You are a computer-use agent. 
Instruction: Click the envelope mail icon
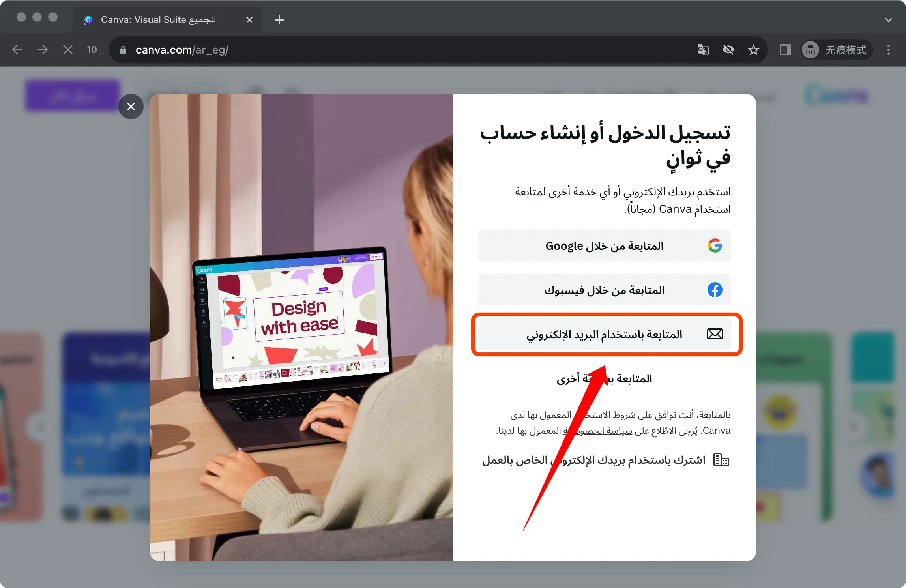coord(715,334)
